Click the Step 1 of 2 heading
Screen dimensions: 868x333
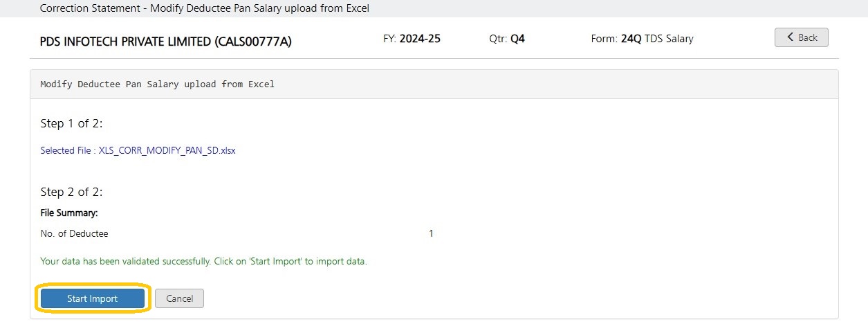(72, 124)
